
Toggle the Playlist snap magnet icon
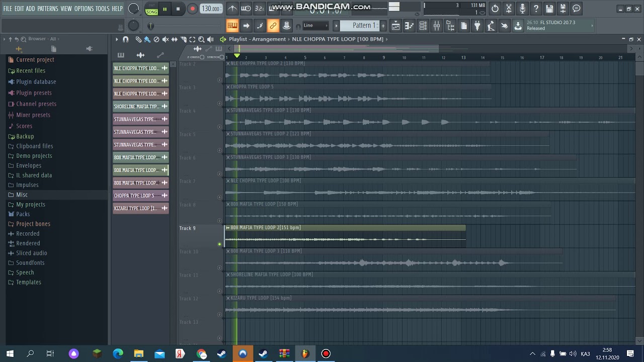126,39
